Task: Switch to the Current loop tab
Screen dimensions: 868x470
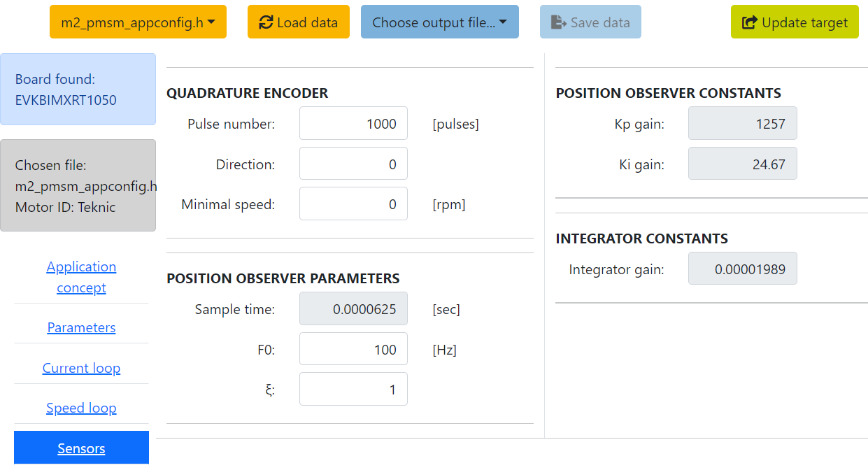Action: pos(81,368)
